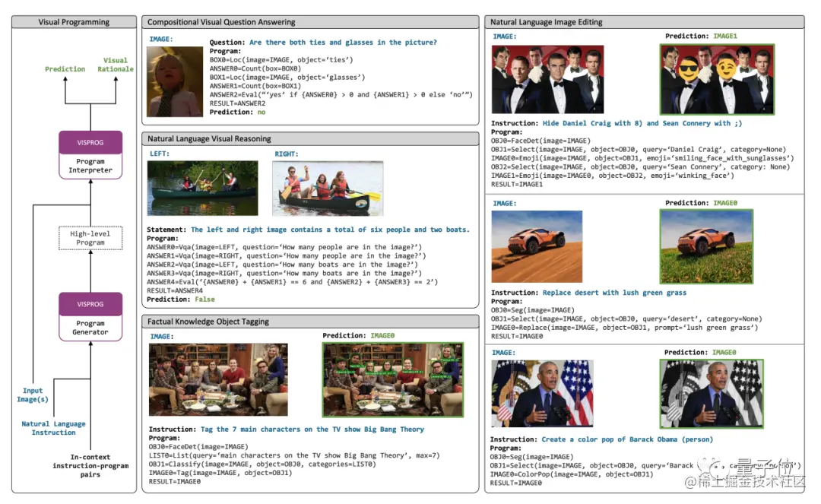Click the winking_face emoji program line
This screenshot has width=821, height=504.
pos(613,176)
